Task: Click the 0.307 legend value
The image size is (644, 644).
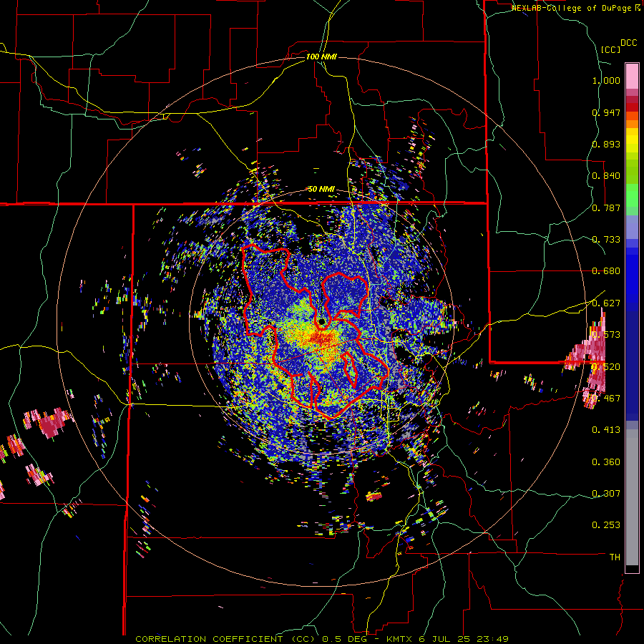Action: click(606, 493)
